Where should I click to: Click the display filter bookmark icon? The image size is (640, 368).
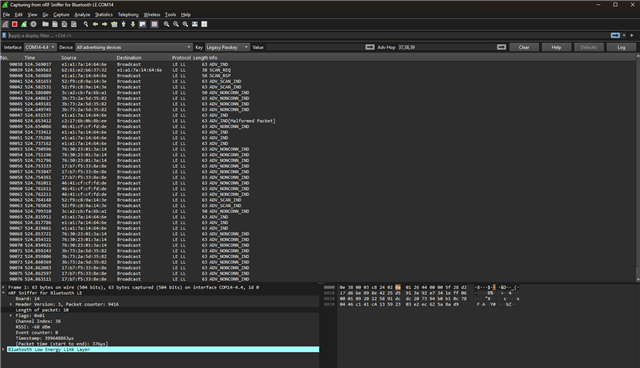tap(4, 35)
